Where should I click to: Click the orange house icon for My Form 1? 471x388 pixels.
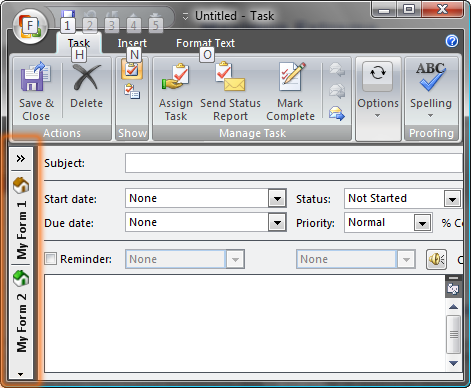coord(21,184)
